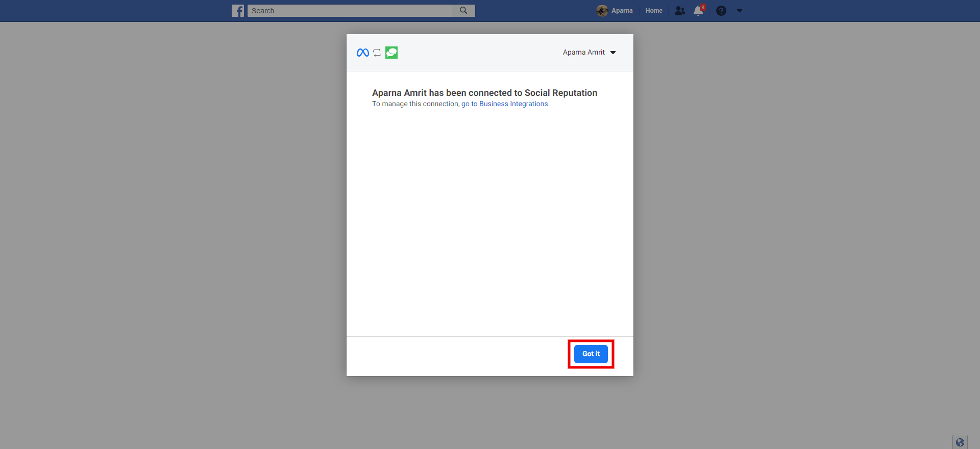The width and height of the screenshot is (980, 449).
Task: Focus the Facebook Search field
Action: tap(350, 11)
